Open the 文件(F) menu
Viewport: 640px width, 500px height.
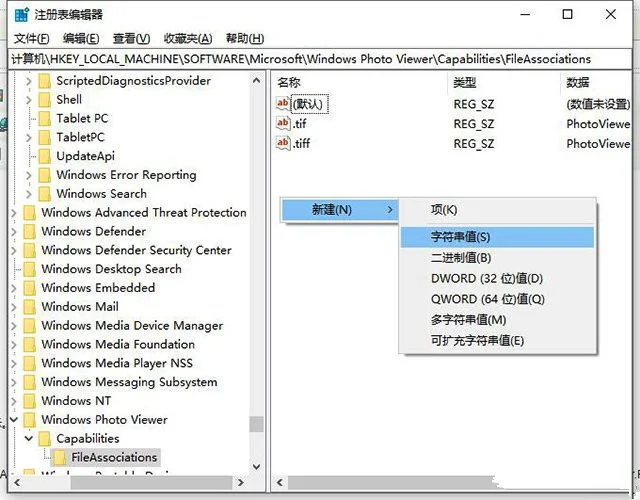(31, 38)
